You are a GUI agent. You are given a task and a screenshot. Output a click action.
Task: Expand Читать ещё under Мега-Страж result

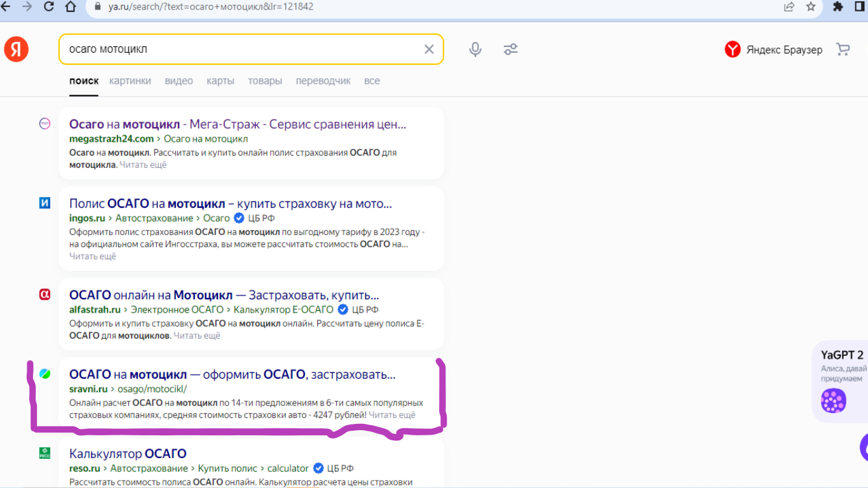point(143,165)
